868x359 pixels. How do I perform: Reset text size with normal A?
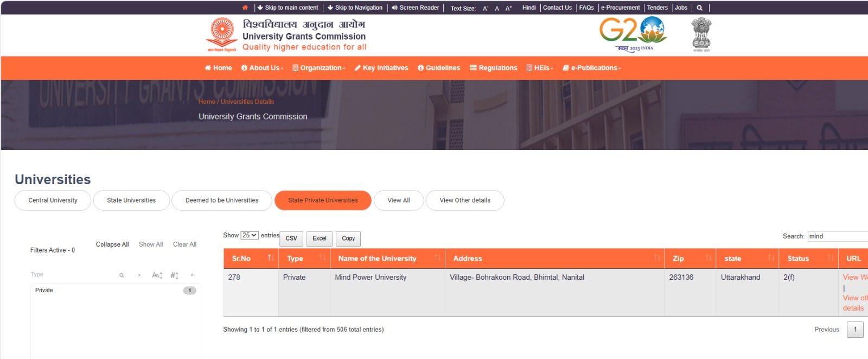click(x=497, y=8)
